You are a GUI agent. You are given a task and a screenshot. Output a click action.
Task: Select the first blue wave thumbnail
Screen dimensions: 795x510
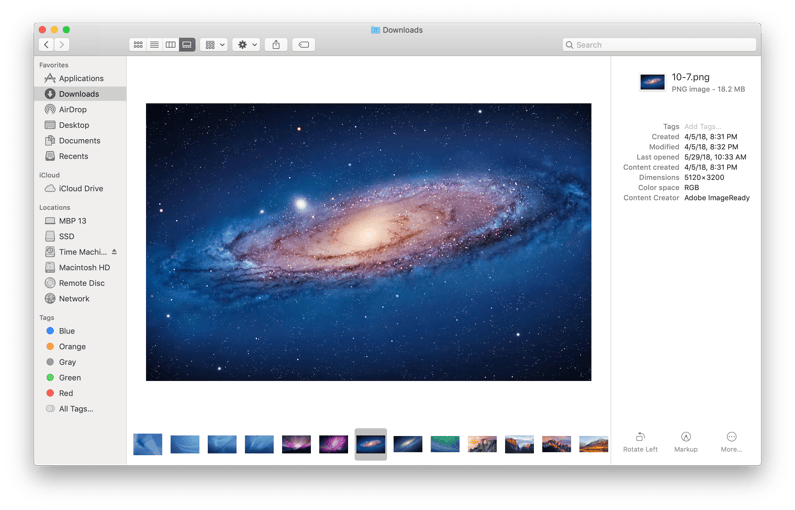(x=148, y=444)
